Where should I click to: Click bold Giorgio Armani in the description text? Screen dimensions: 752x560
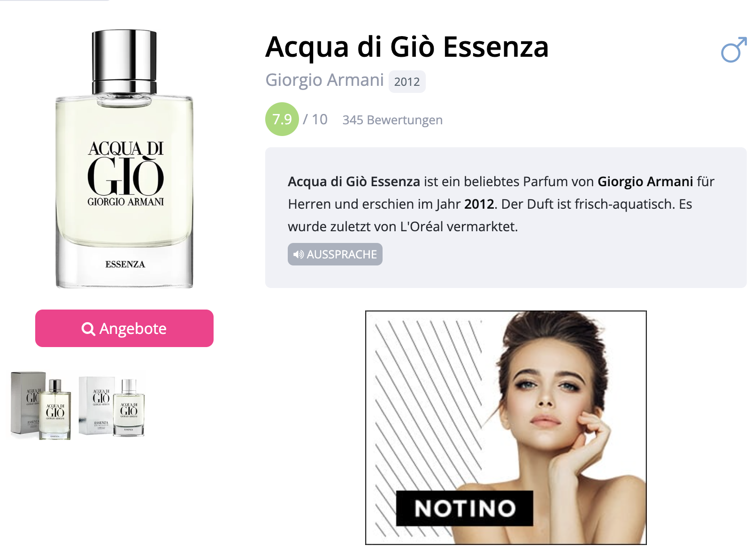click(x=645, y=182)
